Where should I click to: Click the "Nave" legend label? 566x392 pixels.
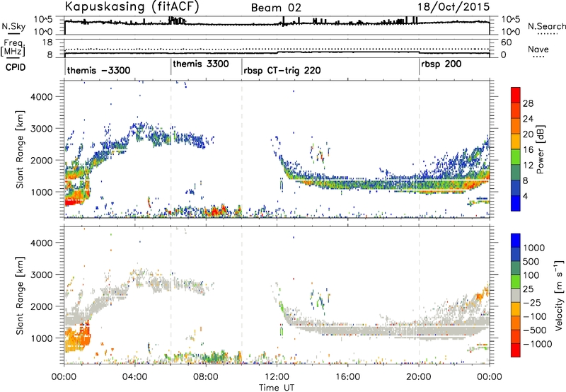(538, 50)
